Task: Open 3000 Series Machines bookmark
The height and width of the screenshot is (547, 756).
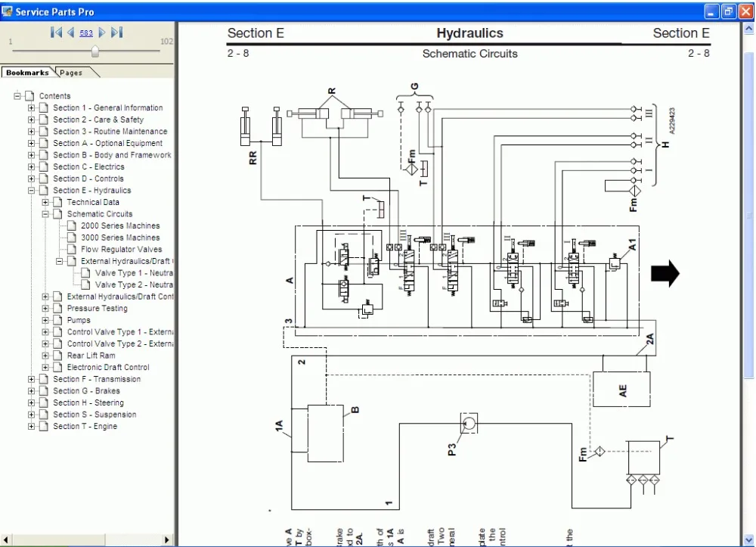Action: pos(120,238)
